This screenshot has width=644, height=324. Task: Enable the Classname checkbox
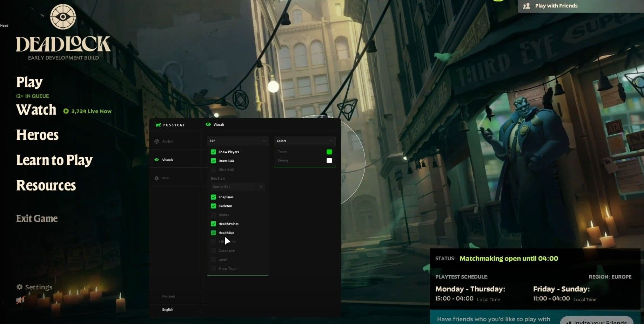pyautogui.click(x=213, y=251)
